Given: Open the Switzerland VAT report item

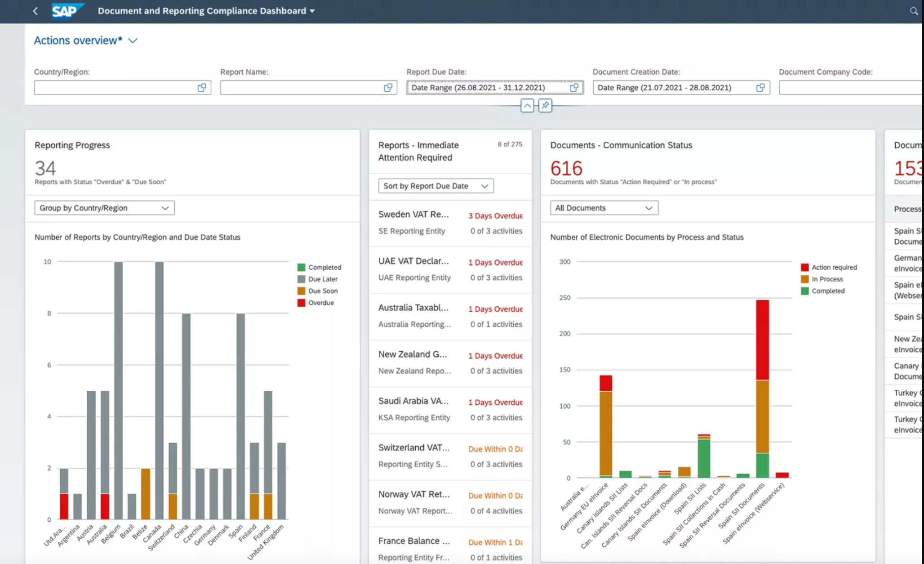Looking at the screenshot, I should point(450,457).
